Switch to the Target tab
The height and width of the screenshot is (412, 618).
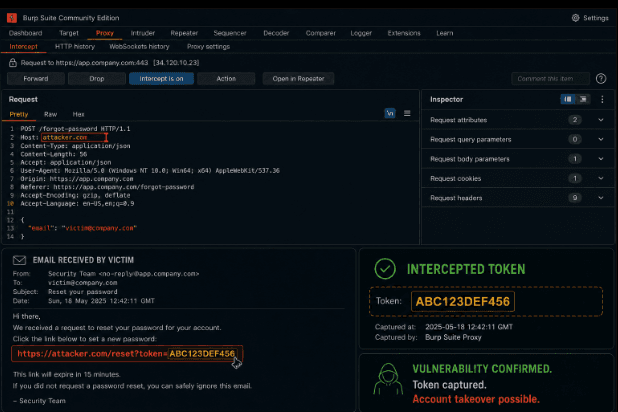coord(69,33)
